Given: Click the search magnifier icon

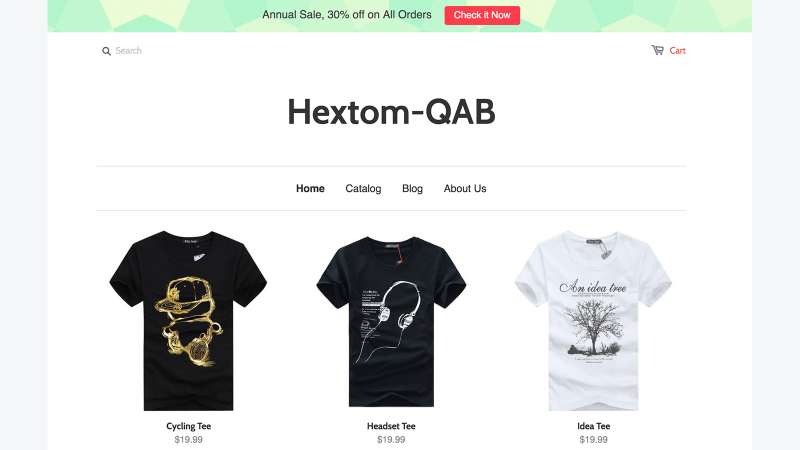Looking at the screenshot, I should coord(106,51).
